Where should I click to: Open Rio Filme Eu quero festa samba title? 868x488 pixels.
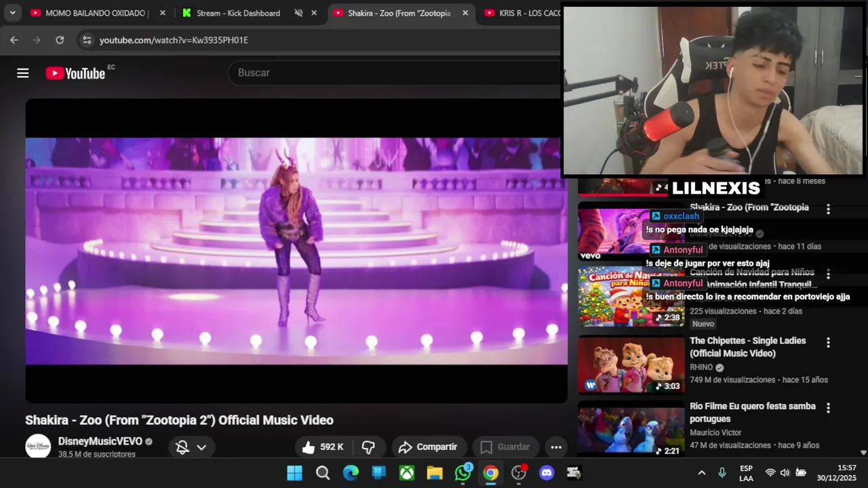pos(753,412)
